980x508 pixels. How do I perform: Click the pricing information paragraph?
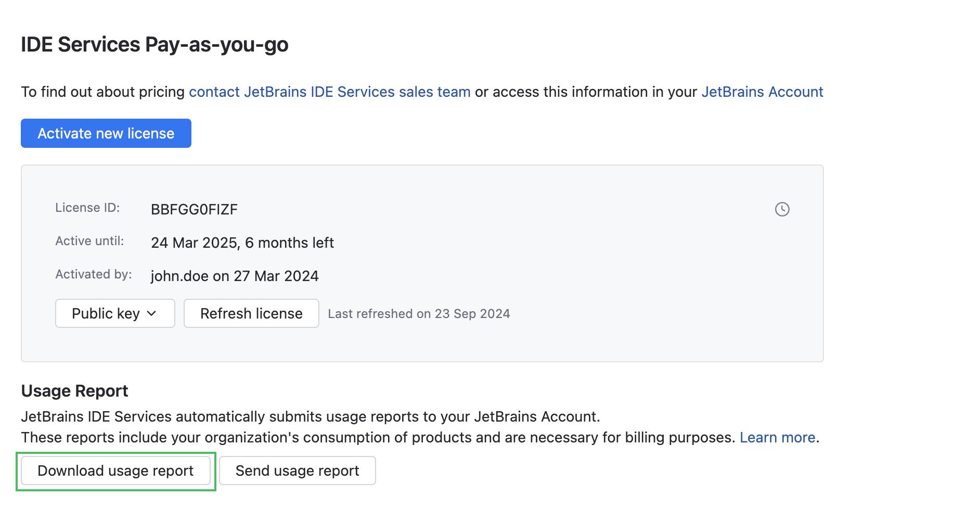pos(421,92)
